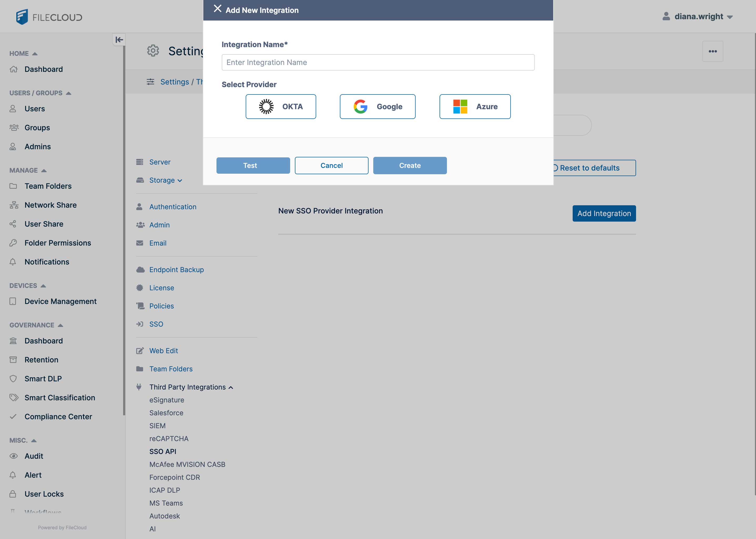The width and height of the screenshot is (756, 539).
Task: Click the Create button
Action: pyautogui.click(x=410, y=165)
